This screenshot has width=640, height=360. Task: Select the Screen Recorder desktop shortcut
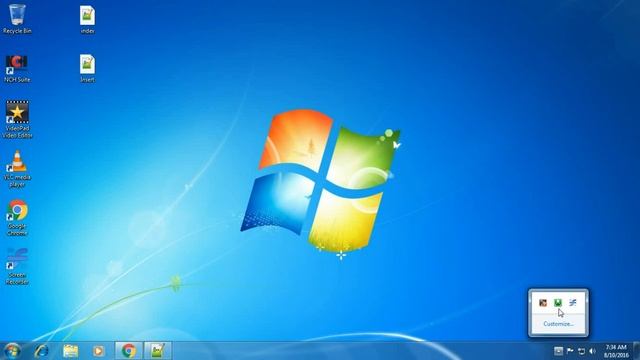[17, 266]
